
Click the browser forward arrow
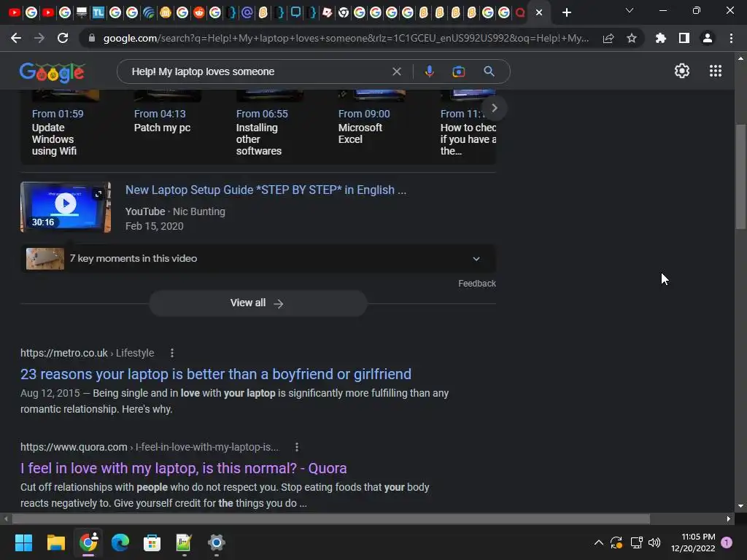pos(39,38)
